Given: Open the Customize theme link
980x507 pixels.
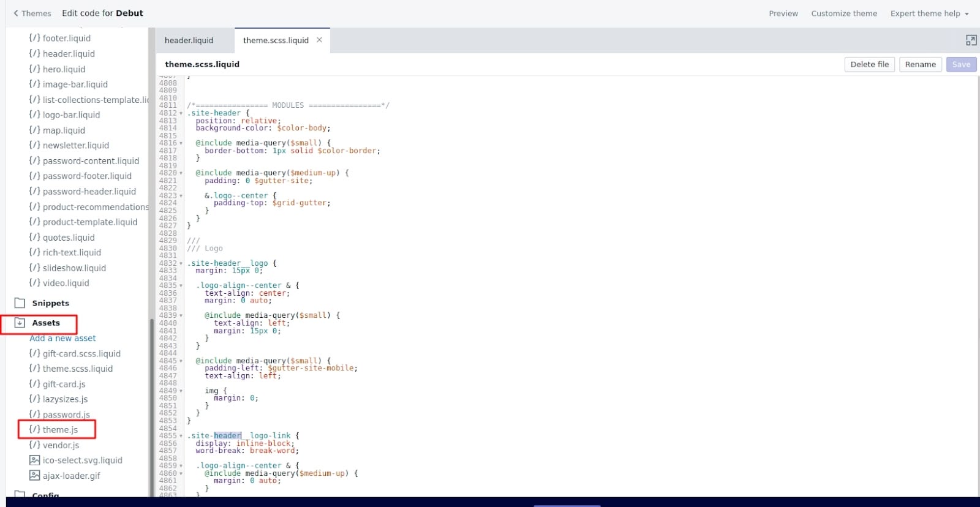Looking at the screenshot, I should pyautogui.click(x=844, y=13).
